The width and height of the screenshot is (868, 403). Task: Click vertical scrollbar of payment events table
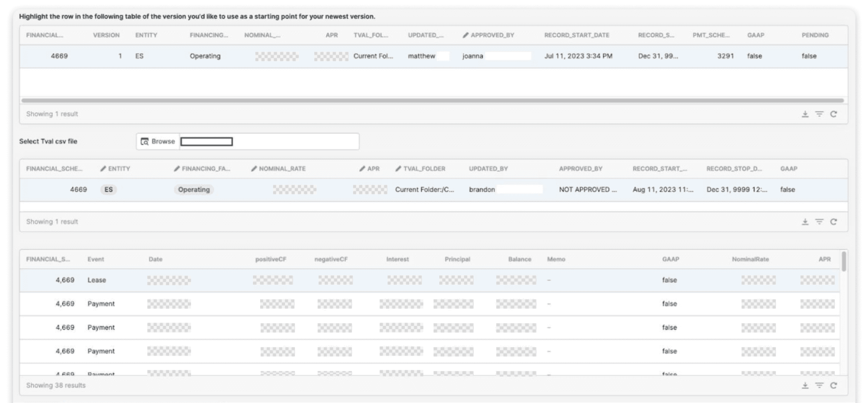(844, 261)
